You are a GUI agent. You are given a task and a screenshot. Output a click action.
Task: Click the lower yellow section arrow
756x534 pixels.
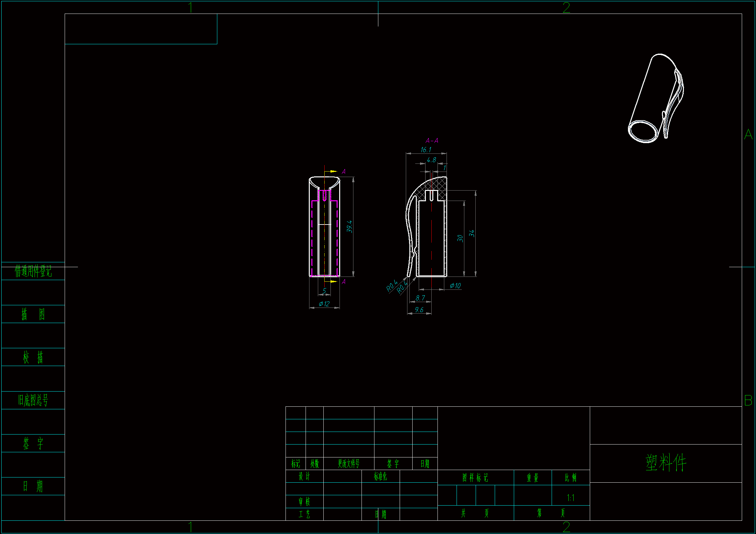(333, 282)
